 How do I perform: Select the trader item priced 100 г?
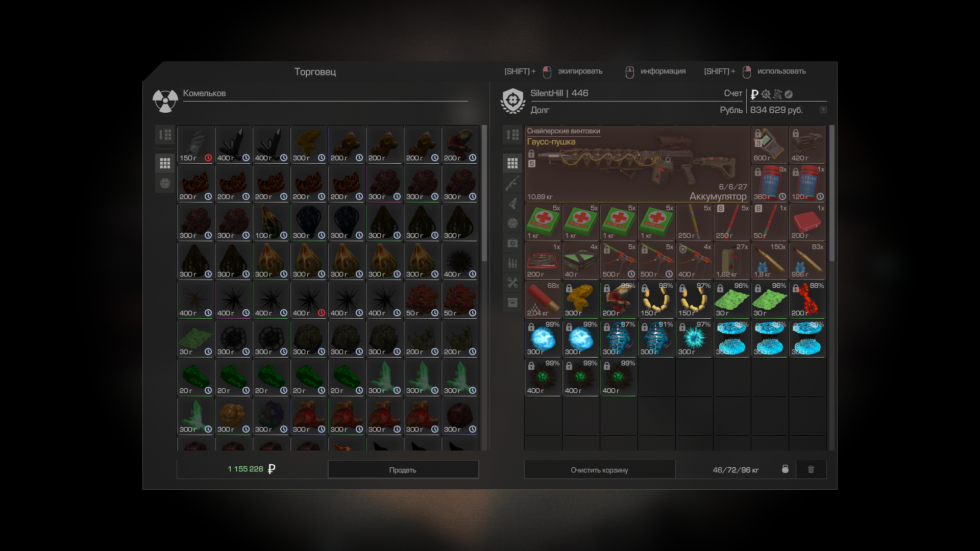[271, 222]
